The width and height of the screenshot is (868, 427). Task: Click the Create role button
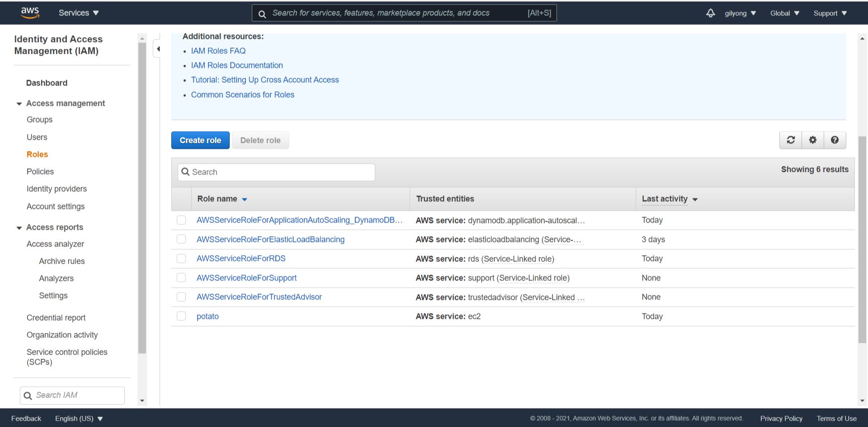200,140
